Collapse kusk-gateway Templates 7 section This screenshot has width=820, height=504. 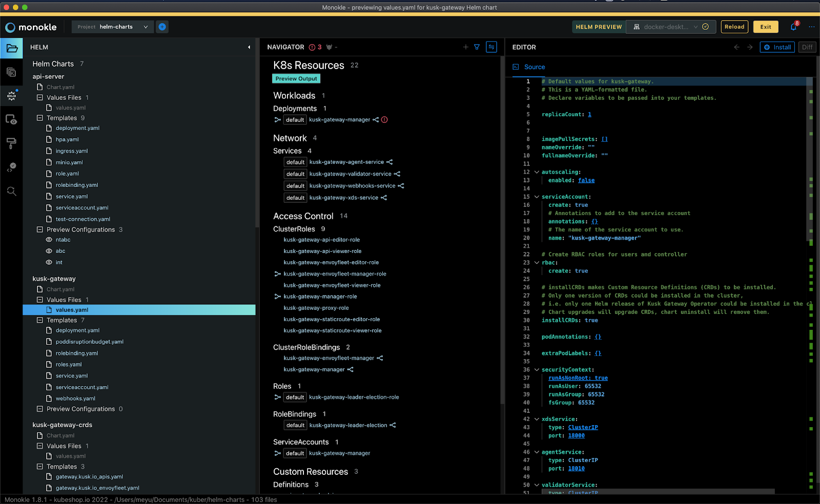click(39, 320)
